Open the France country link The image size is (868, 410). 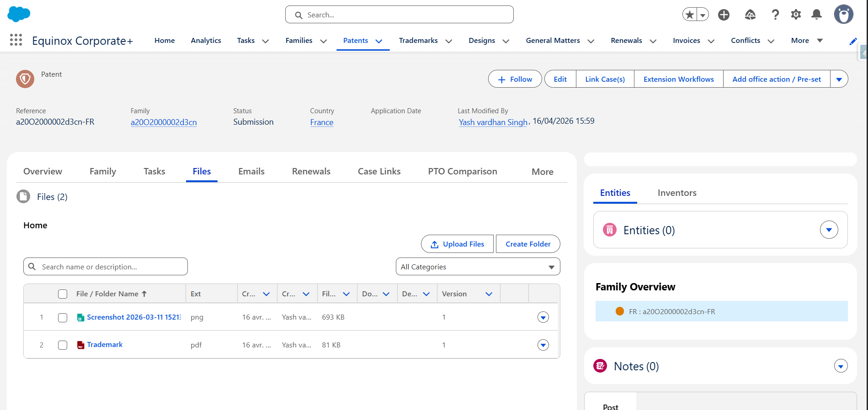(322, 122)
